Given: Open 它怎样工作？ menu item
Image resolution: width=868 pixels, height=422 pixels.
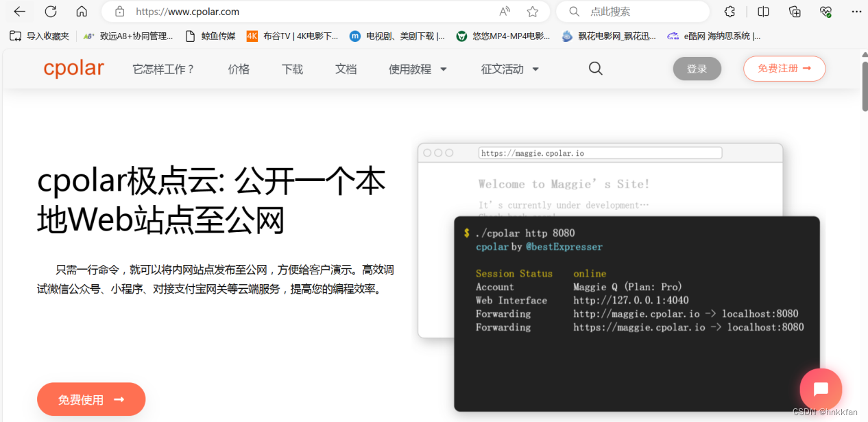Looking at the screenshot, I should pos(164,69).
